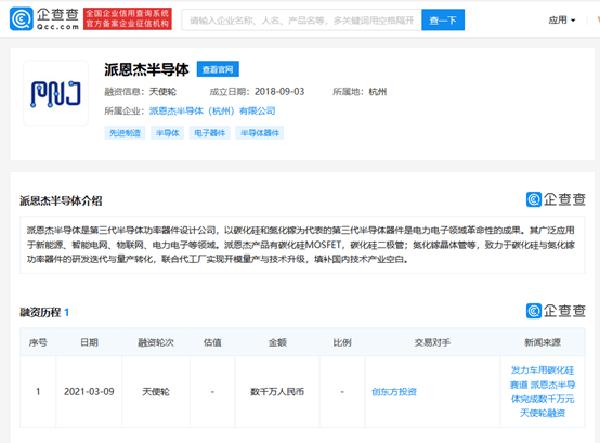Screen dimensions: 600x443
Task: Select the 半导体 tag
Action: tap(166, 132)
